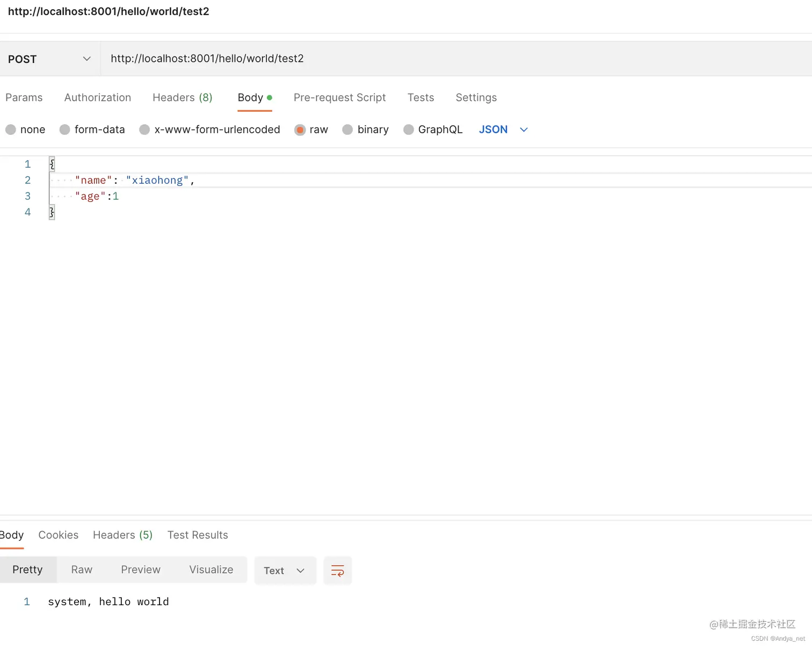Choose the GraphQL body type
Viewport: 812px width, 646px height.
[409, 130]
